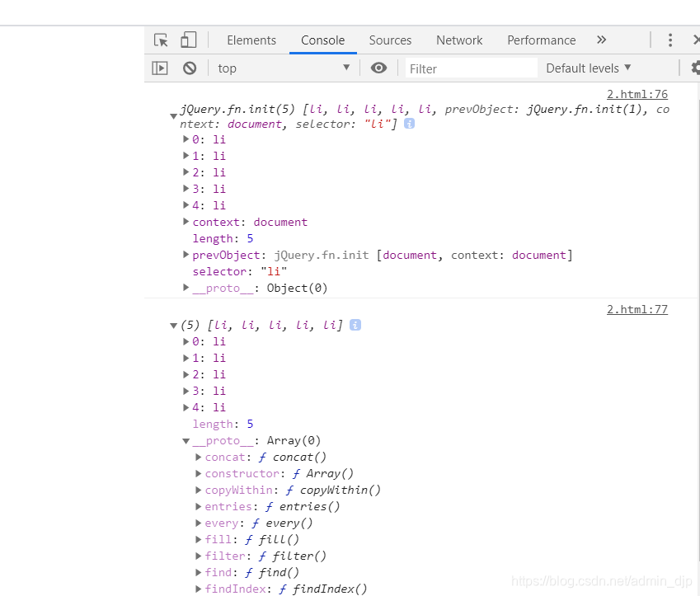Expand the filter function entry
700x596 pixels.
pyautogui.click(x=198, y=556)
